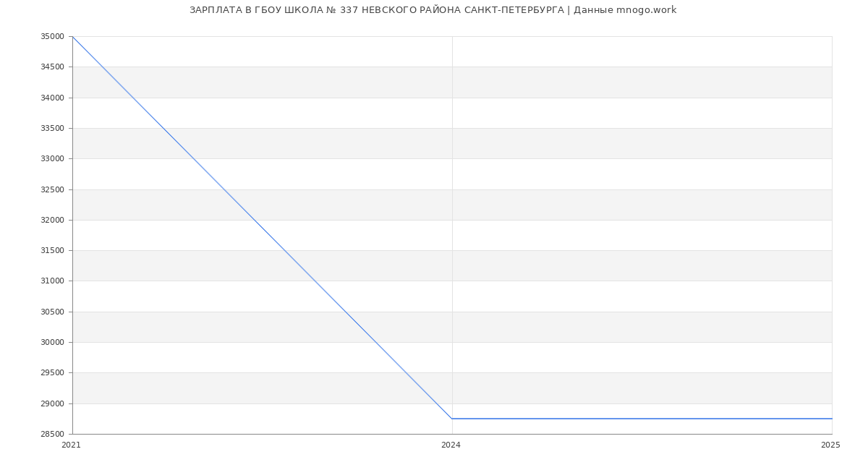868x470 pixels.
Task: Click the 34000 y-axis label
Action: [x=53, y=98]
